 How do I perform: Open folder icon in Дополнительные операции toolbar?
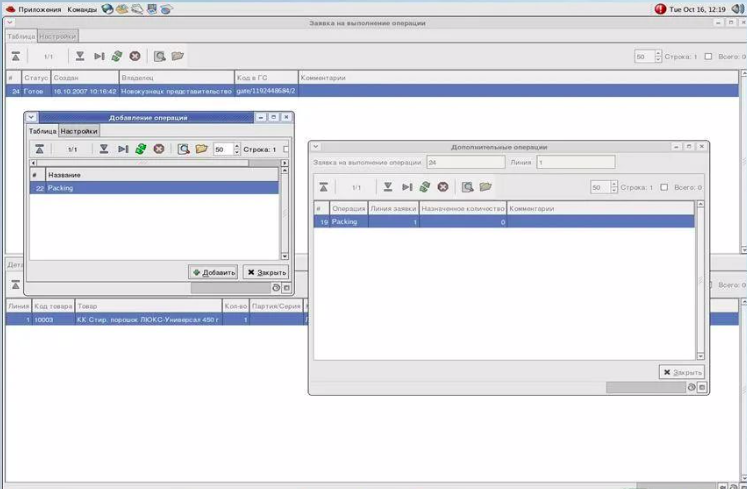tap(485, 187)
